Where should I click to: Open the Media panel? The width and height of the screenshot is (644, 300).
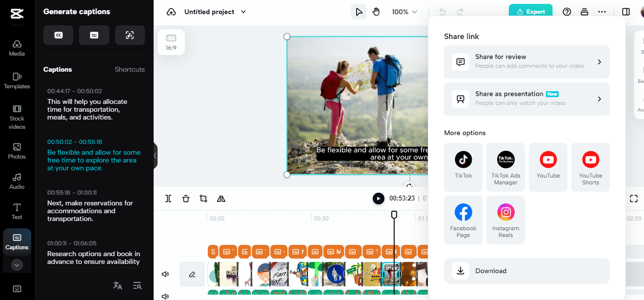coord(17,48)
